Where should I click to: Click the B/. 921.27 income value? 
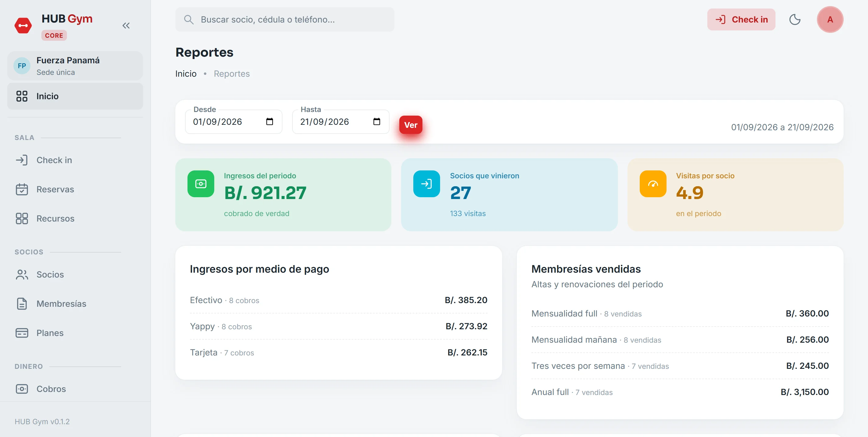point(265,193)
